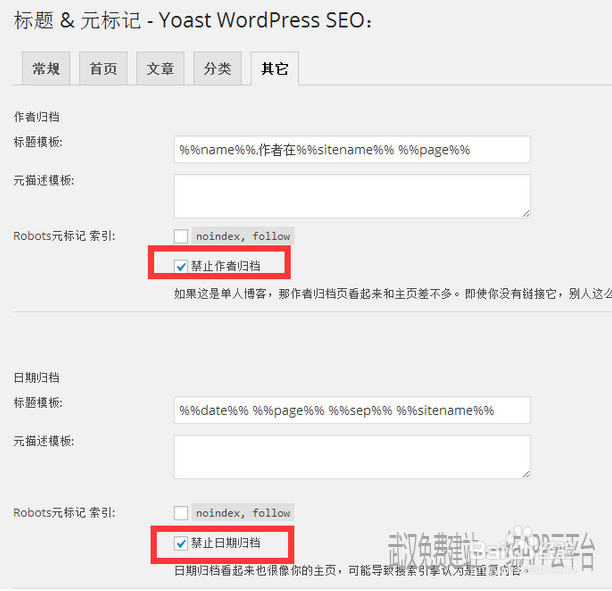Switch to the 常规 tab

tap(46, 68)
